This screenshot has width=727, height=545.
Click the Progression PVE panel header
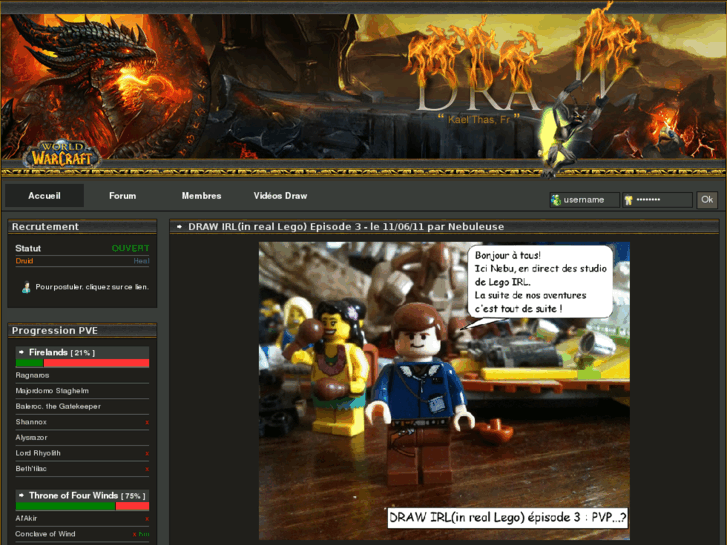coord(82,330)
